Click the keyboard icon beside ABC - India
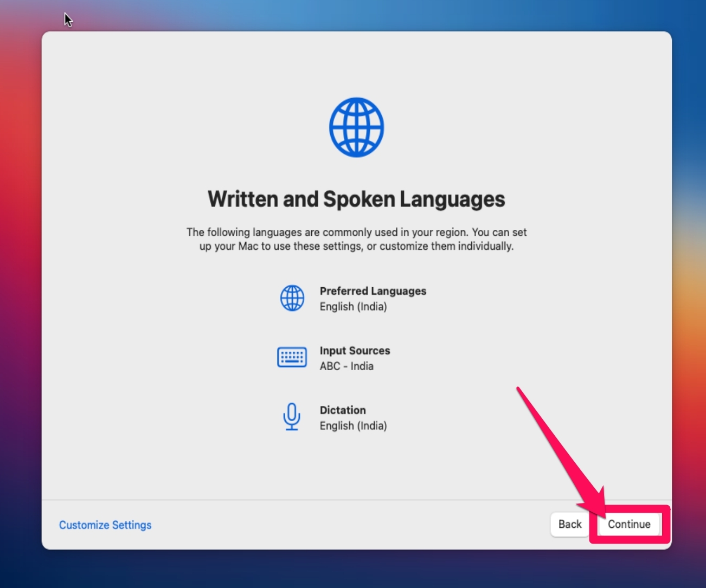The height and width of the screenshot is (588, 706). [x=292, y=357]
